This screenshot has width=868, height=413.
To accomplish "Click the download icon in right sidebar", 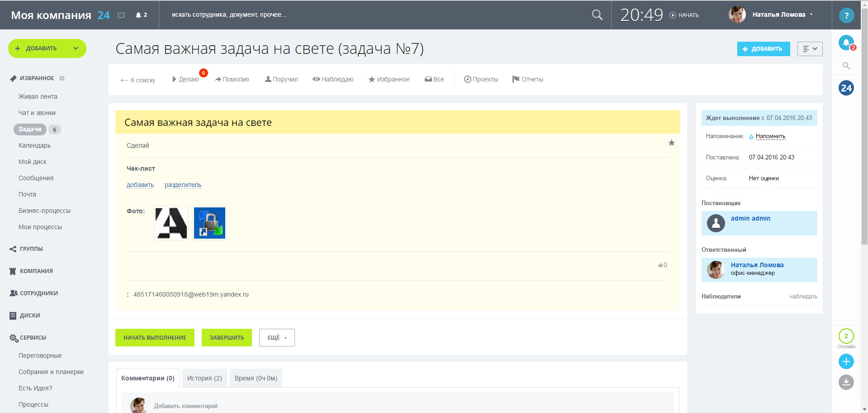I will pos(846,382).
